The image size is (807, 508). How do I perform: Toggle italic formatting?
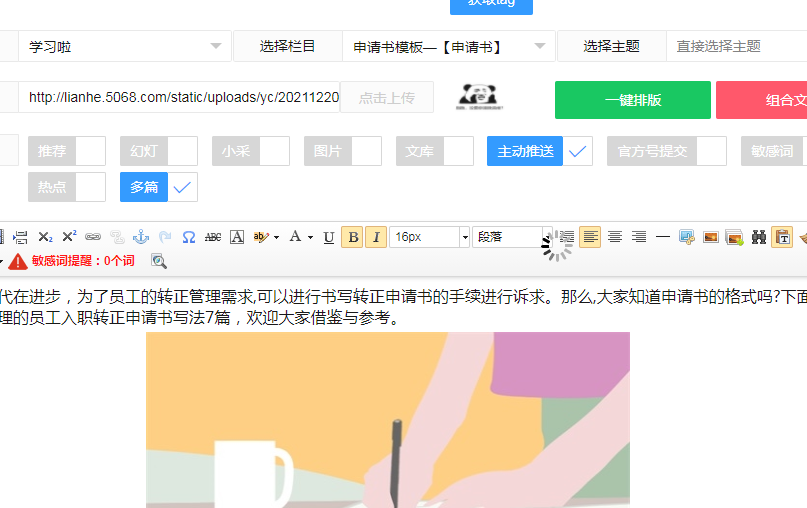[376, 237]
